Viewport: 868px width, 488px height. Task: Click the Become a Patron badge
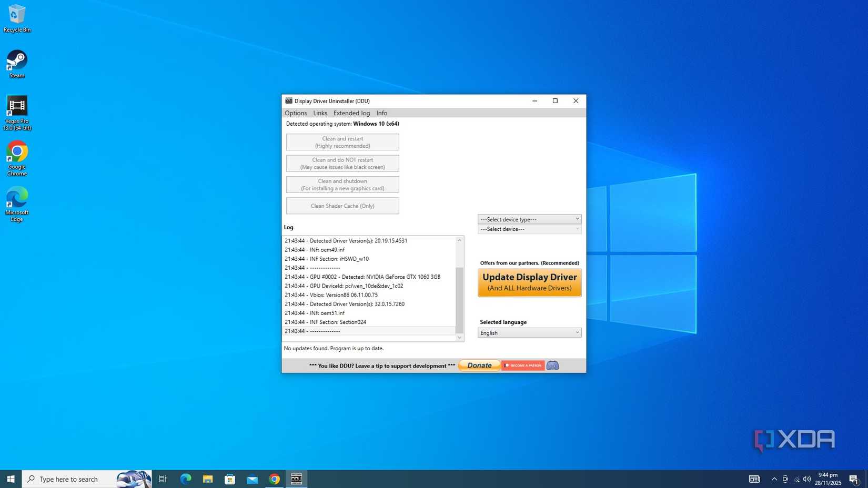tap(523, 365)
